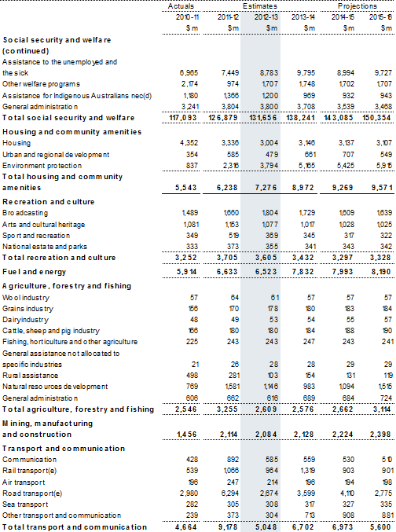The height and width of the screenshot is (532, 396).
Task: Click the 'Environment protection' row label
Action: pos(42,166)
